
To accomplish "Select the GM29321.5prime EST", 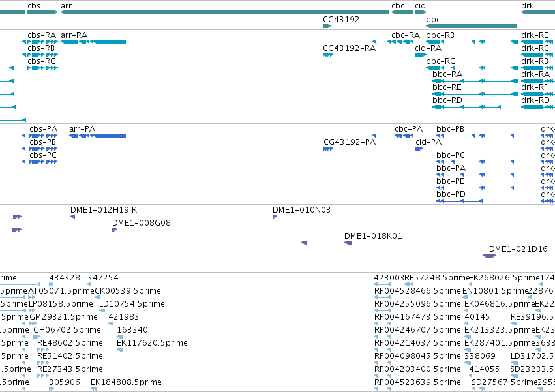I will pos(33,324).
